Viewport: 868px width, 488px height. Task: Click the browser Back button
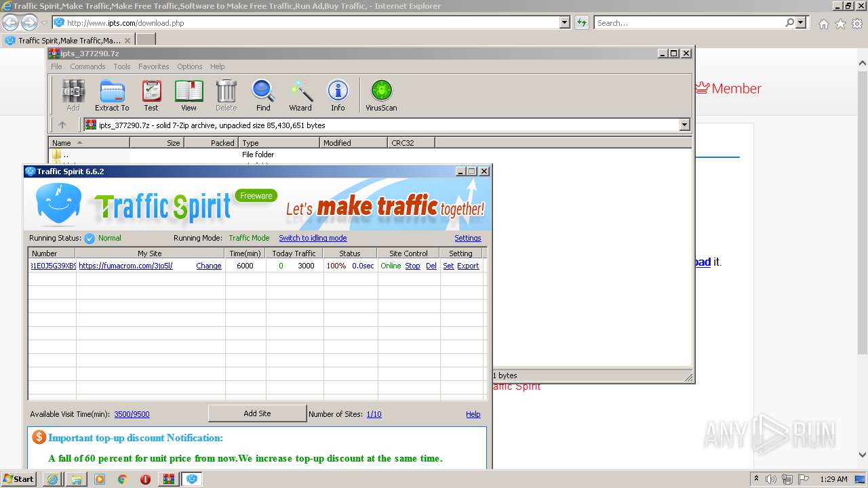tap(10, 23)
